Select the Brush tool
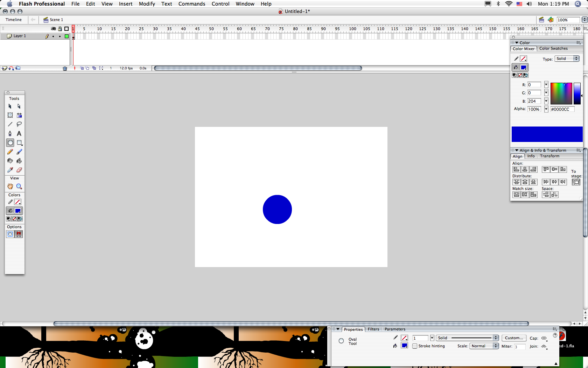The width and height of the screenshot is (588, 368). pyautogui.click(x=19, y=152)
